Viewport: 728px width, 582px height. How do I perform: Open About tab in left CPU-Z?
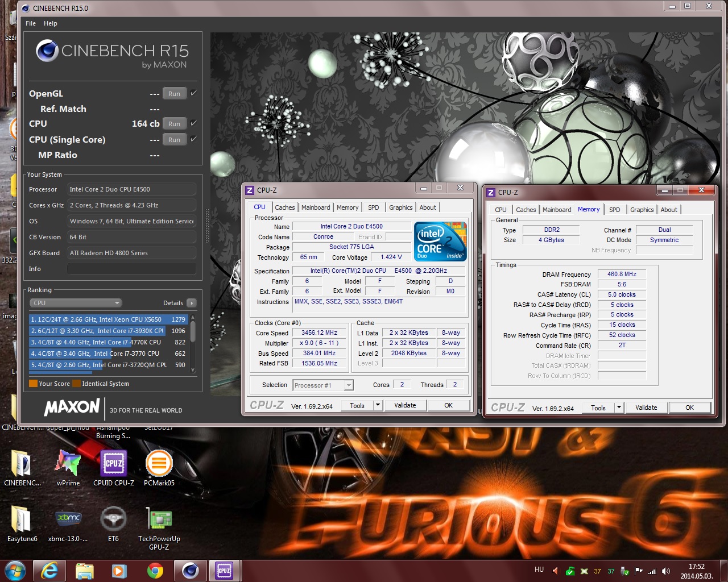[428, 207]
